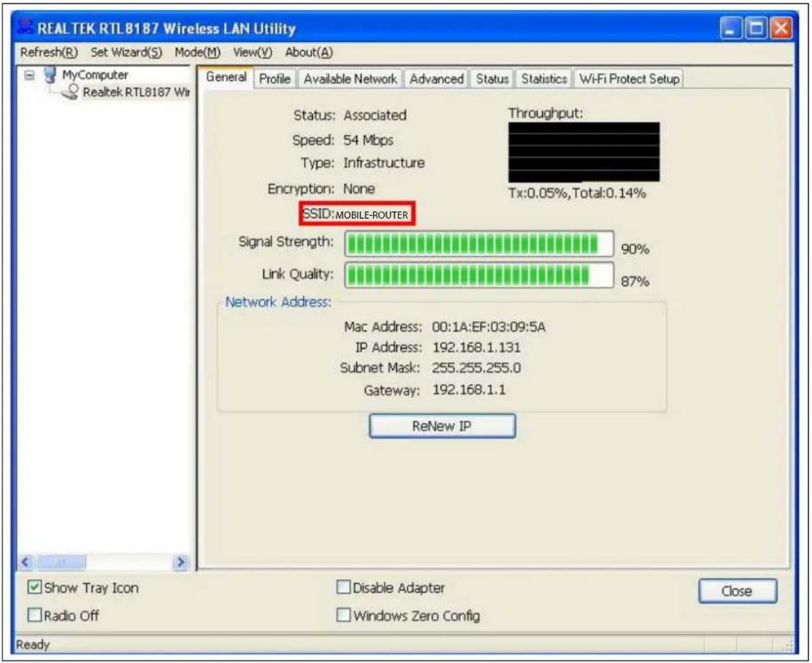Image resolution: width=812 pixels, height=663 pixels.
Task: Click the right arrow of tree scrollbar
Action: [x=180, y=562]
